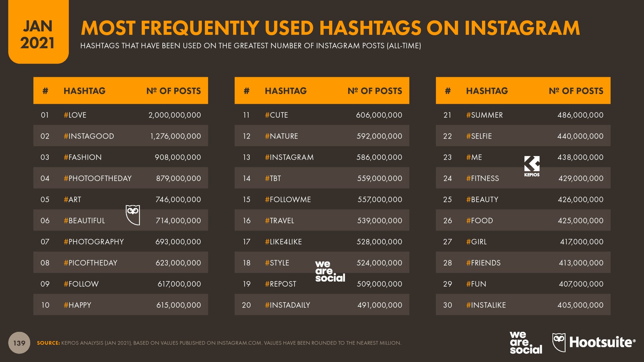The height and width of the screenshot is (362, 644).
Task: Click the first table's HASHTAG column header
Action: (85, 91)
